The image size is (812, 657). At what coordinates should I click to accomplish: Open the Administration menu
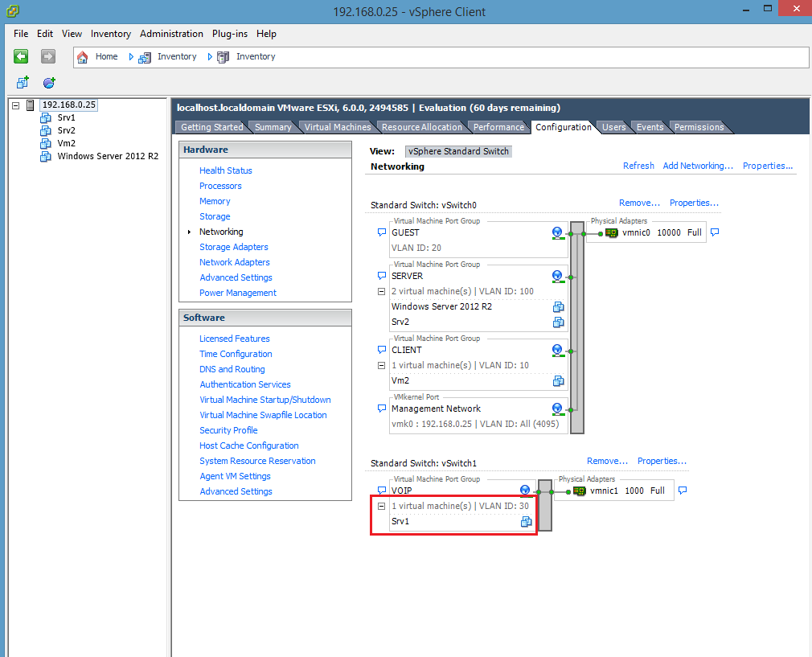click(171, 34)
